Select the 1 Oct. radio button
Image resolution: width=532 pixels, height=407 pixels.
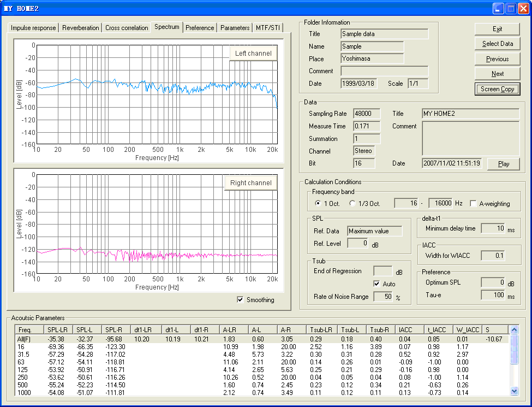coord(318,203)
